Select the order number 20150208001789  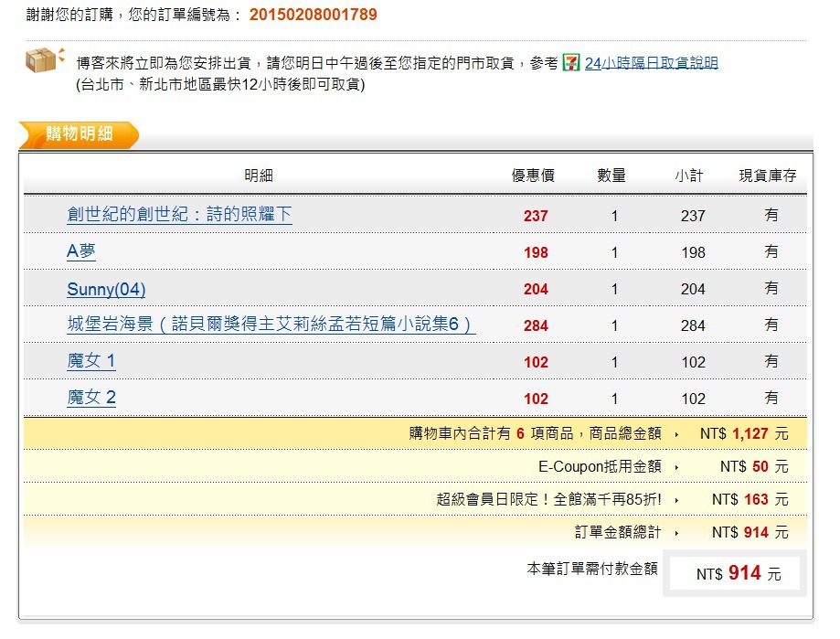314,15
